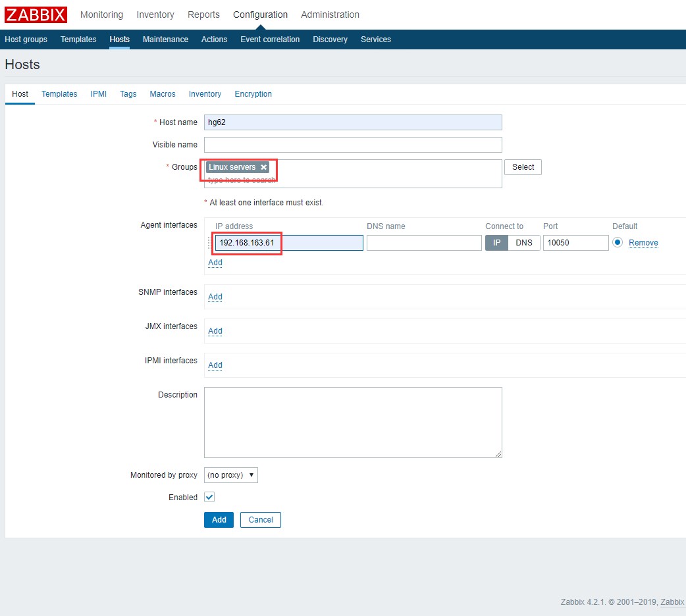Go to Templates in the navigation bar
The image size is (686, 616).
click(x=78, y=39)
